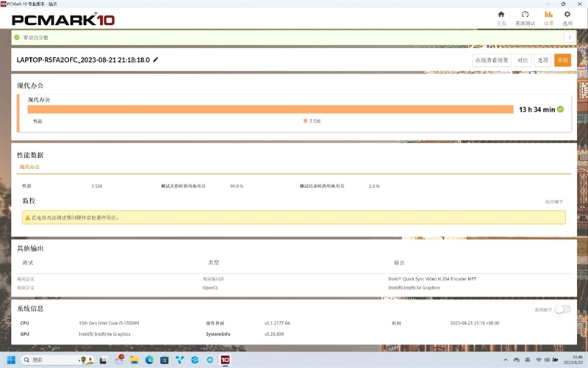Click the 对比 compare button
Image resolution: width=588 pixels, height=368 pixels.
[x=523, y=60]
